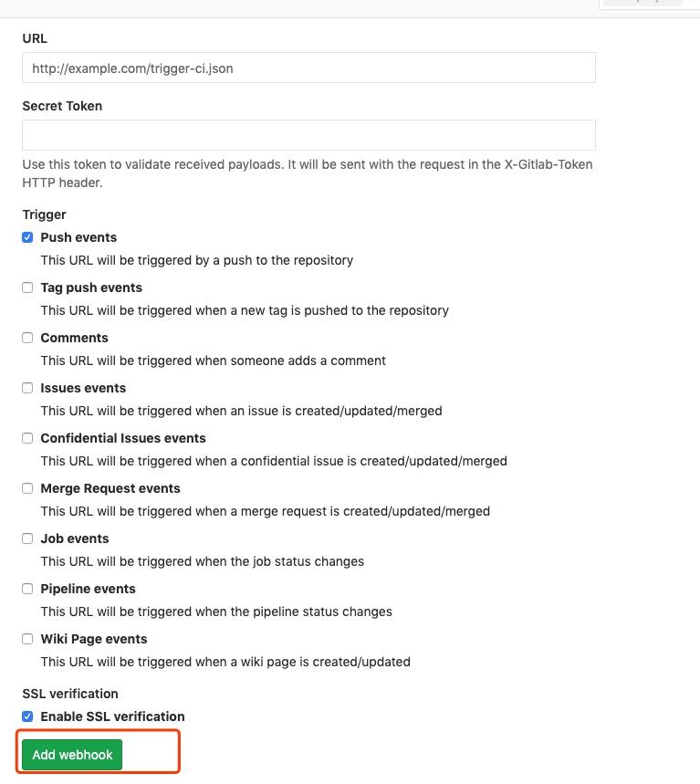Turn on the Job events checkbox
The height and width of the screenshot is (784, 700).
click(27, 538)
